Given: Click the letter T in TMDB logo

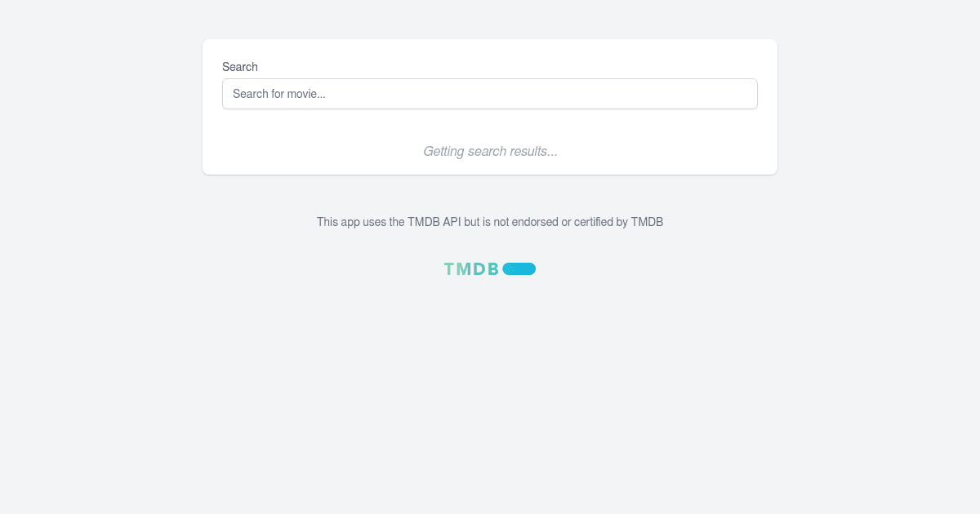Looking at the screenshot, I should click(x=448, y=268).
